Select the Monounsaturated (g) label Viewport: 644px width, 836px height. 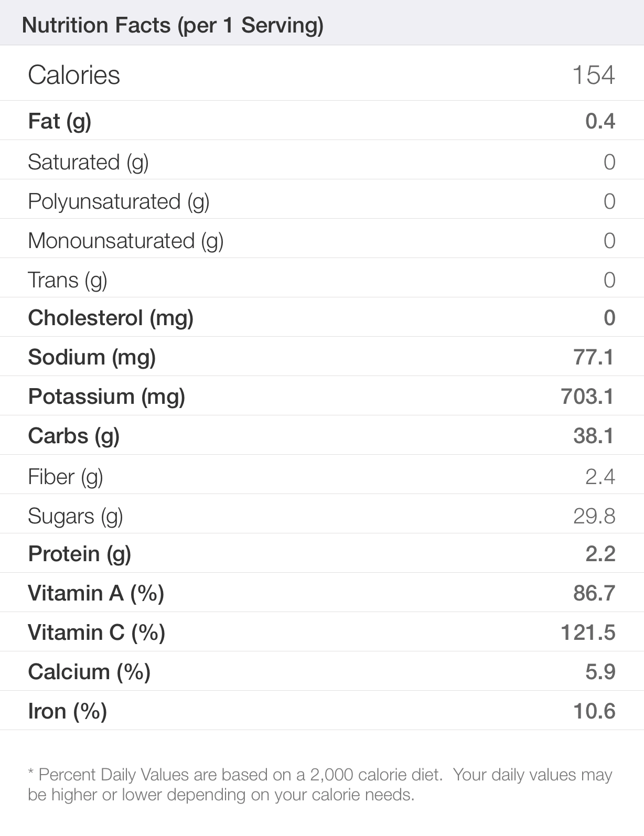pos(126,241)
